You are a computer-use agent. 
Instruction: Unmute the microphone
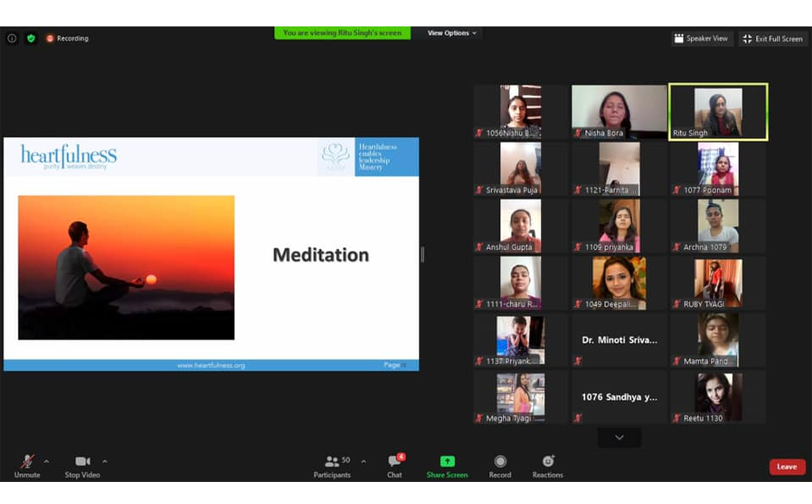coord(27,462)
